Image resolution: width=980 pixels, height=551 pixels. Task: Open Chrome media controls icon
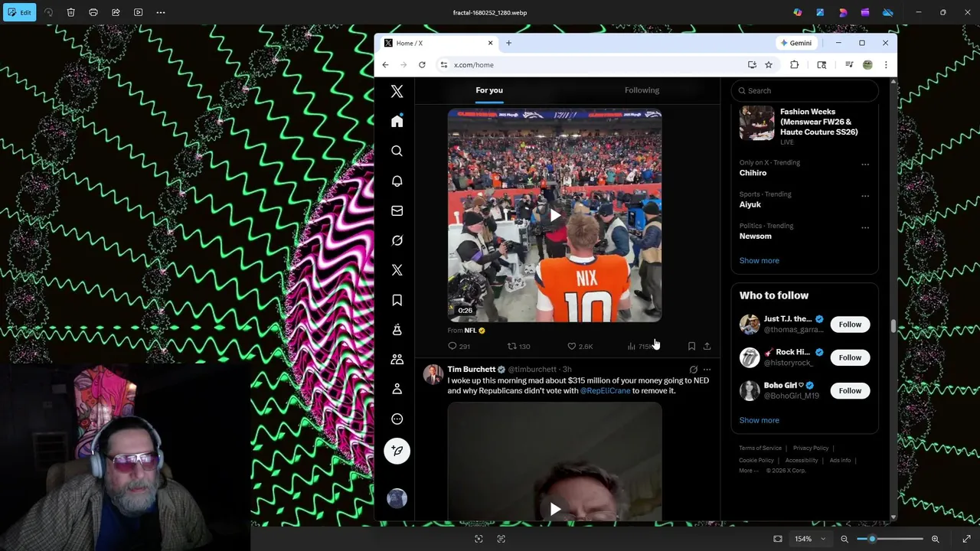[849, 65]
